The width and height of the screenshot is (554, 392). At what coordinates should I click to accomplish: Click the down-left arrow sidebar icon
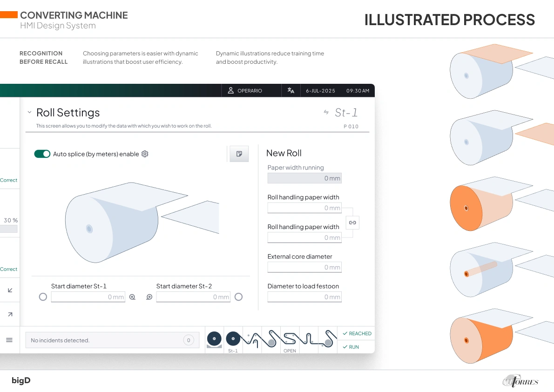point(10,290)
